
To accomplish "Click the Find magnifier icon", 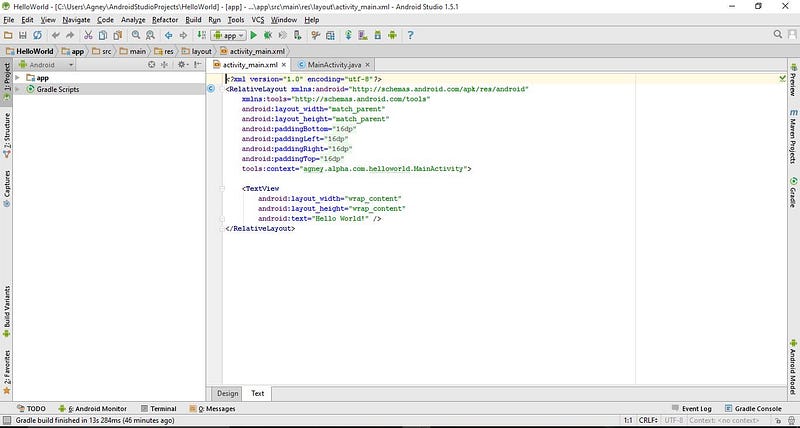I will 136,35.
